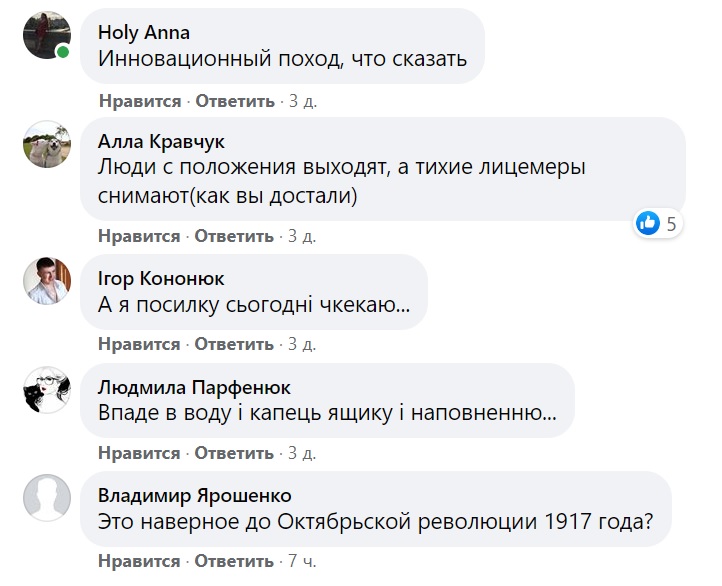Open Ігор Кононюк's profile photo
The image size is (722, 586).
[x=47, y=280]
